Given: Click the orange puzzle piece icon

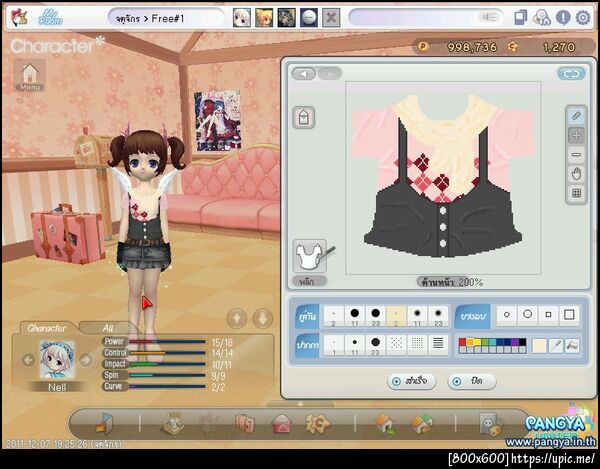Looking at the screenshot, I should click(x=318, y=424).
